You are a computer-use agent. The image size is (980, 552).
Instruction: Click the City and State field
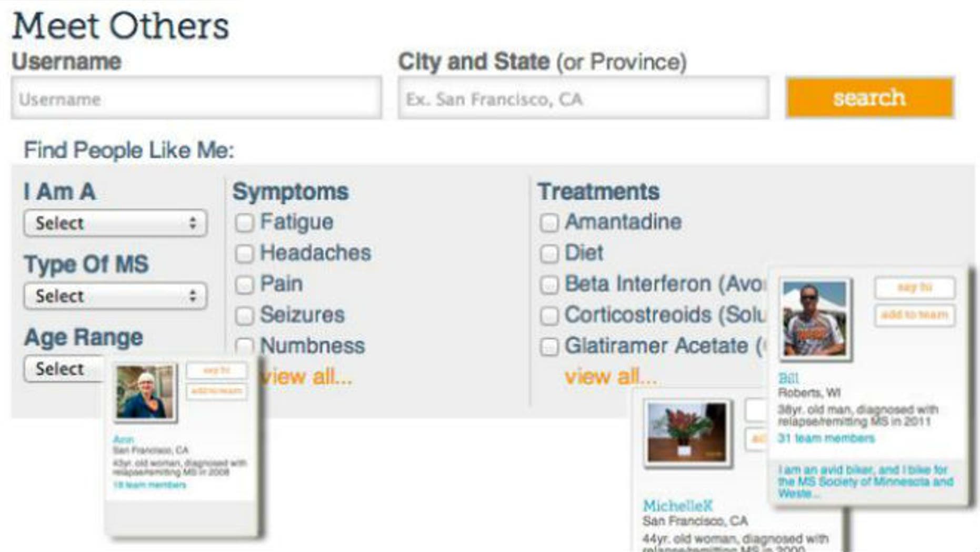[x=583, y=98]
